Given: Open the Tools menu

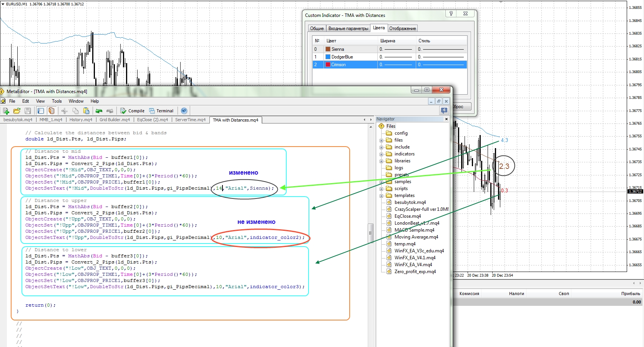Looking at the screenshot, I should click(57, 101).
